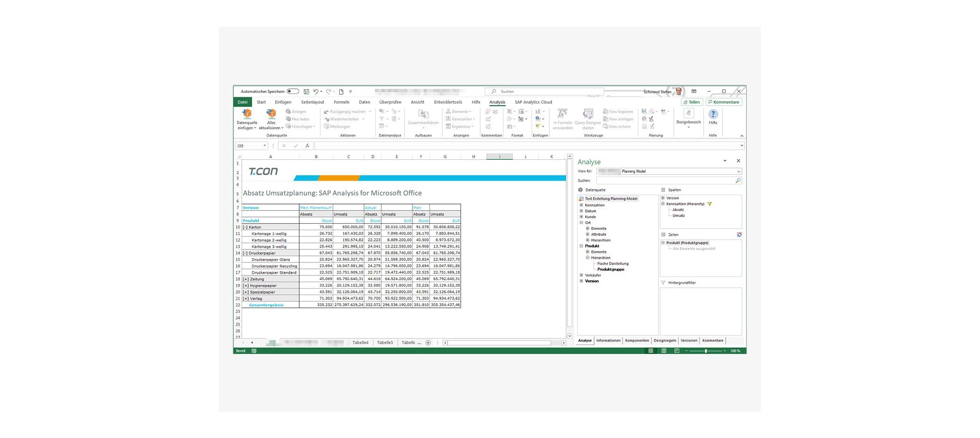Screen dimensions: 980x438
Task: Select Produktgruppe in the hierarchy tree
Action: coord(610,269)
